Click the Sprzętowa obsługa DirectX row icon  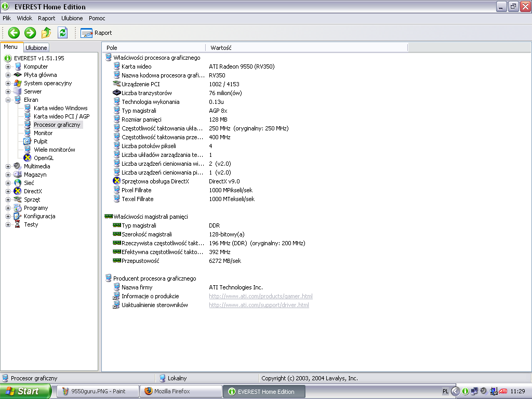tap(117, 181)
